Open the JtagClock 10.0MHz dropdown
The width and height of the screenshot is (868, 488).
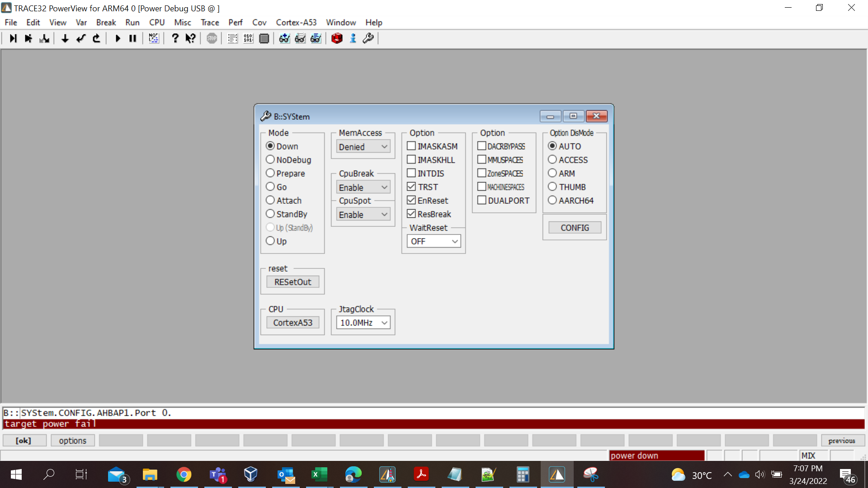point(363,323)
